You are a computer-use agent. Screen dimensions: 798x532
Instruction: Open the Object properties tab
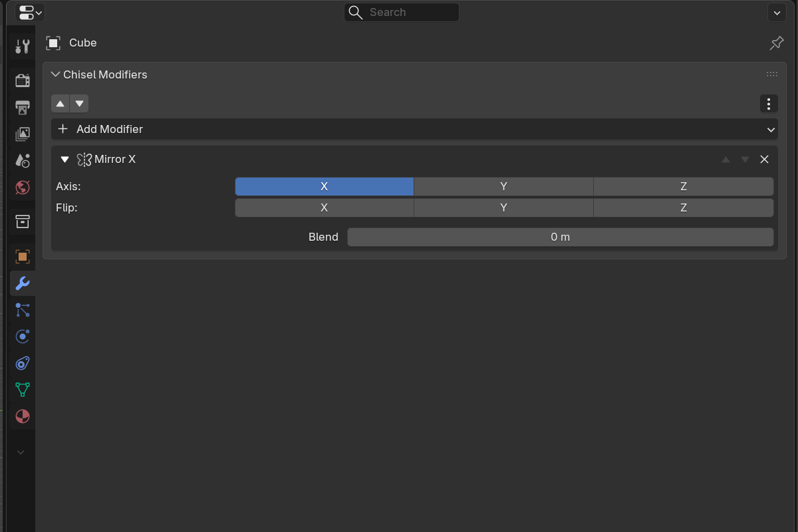coord(22,256)
